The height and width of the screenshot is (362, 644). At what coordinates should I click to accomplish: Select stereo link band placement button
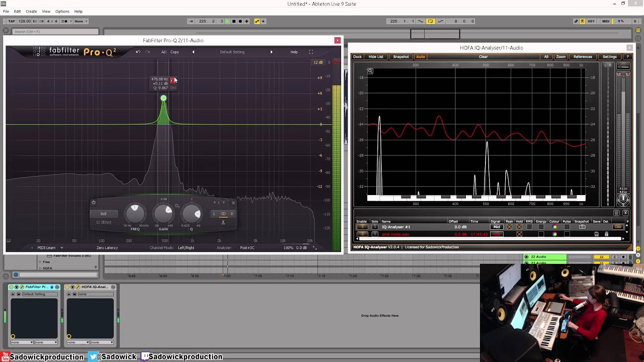(223, 214)
